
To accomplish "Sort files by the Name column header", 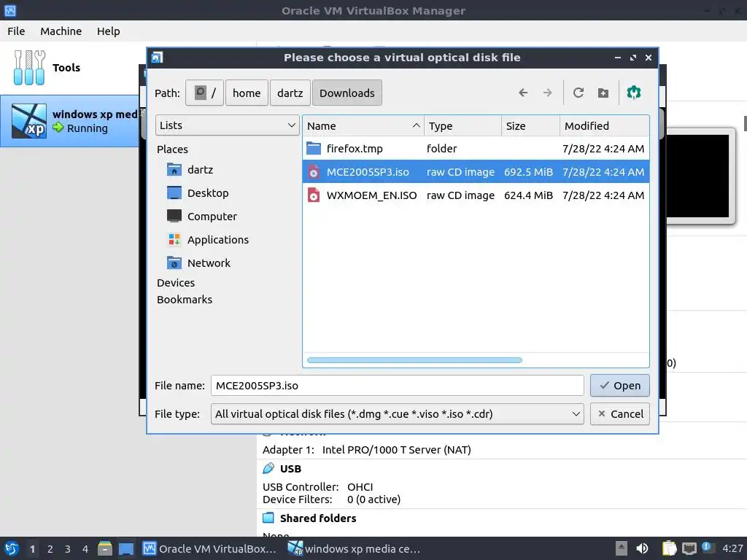I will pyautogui.click(x=363, y=125).
